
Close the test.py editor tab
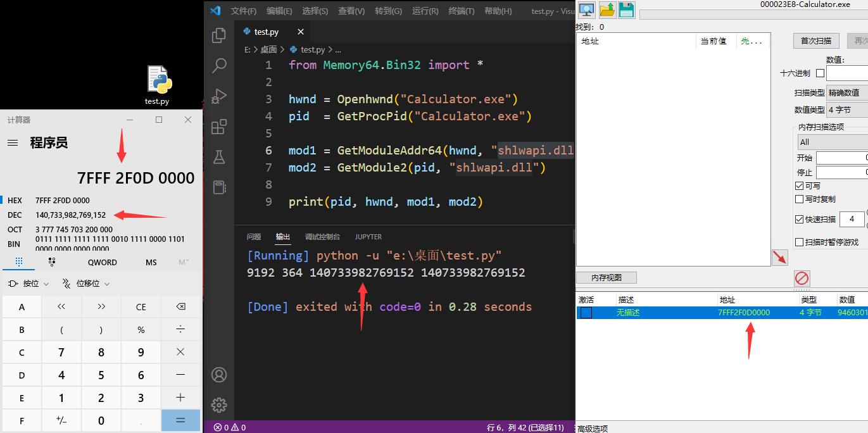301,32
